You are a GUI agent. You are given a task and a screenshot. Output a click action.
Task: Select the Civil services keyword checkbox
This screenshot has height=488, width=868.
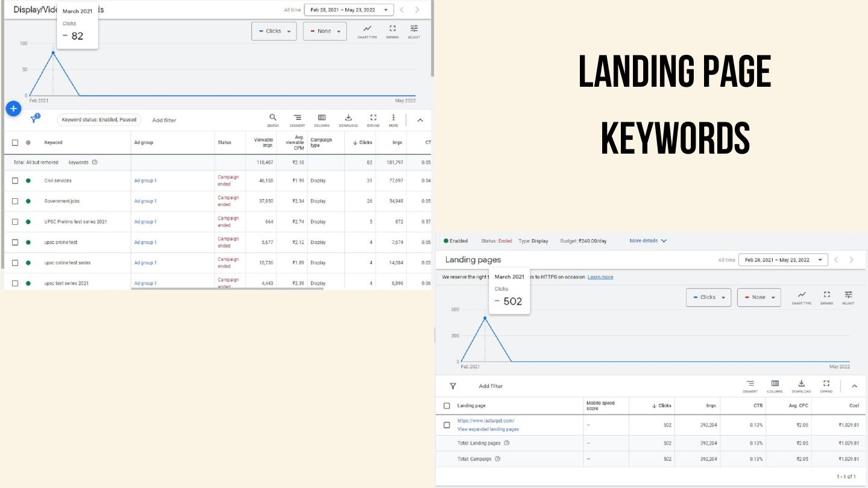click(15, 181)
